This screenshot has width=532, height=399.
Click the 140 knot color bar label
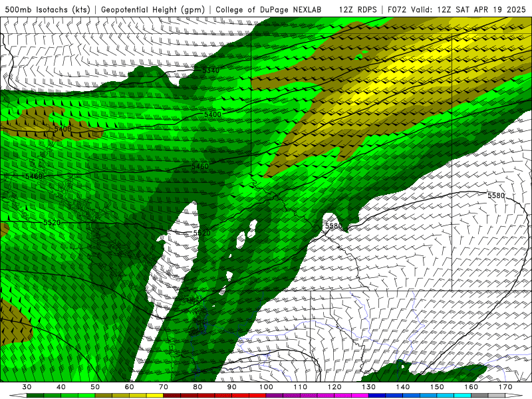[x=403, y=387]
